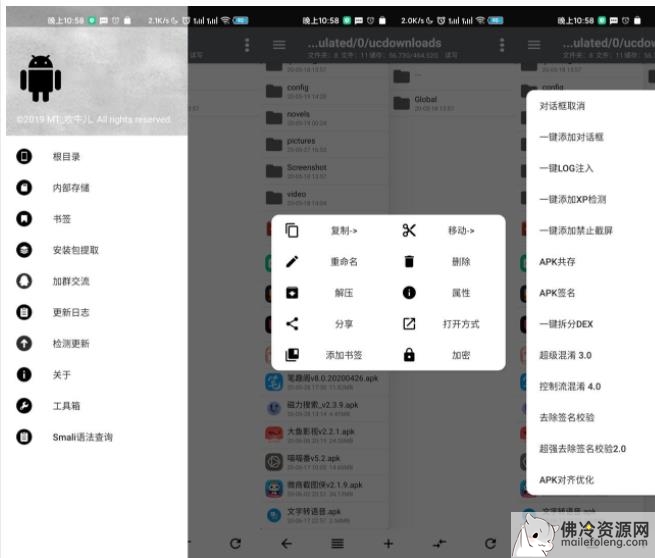Select APK签名 from the function list

[557, 293]
